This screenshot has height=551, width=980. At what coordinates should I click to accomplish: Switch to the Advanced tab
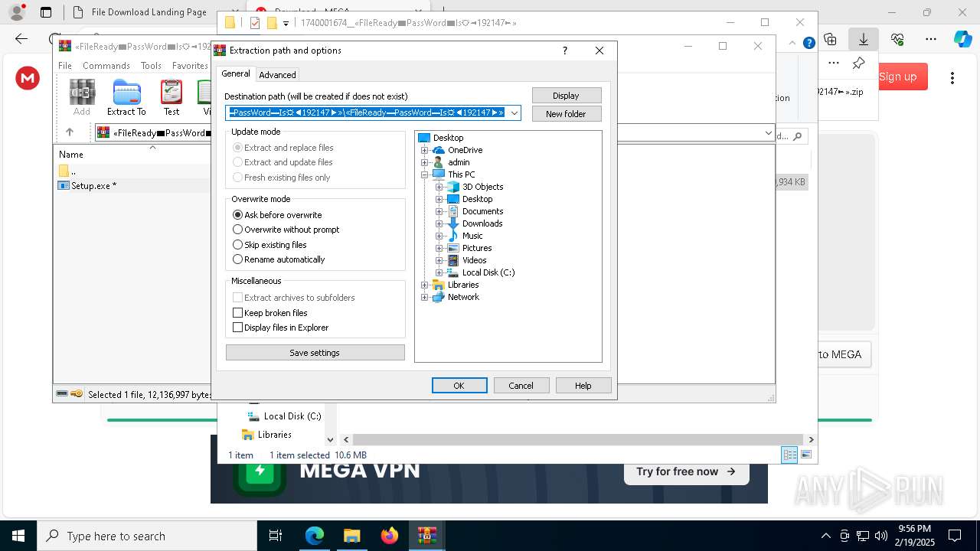point(277,75)
